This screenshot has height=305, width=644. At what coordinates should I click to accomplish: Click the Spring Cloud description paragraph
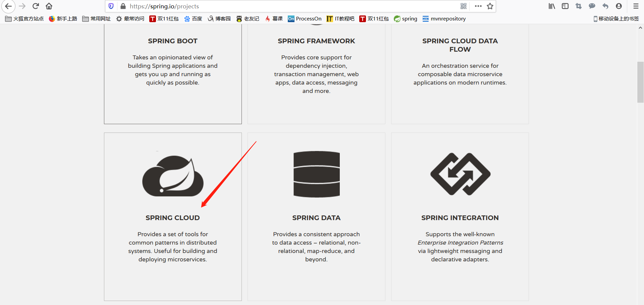173,247
